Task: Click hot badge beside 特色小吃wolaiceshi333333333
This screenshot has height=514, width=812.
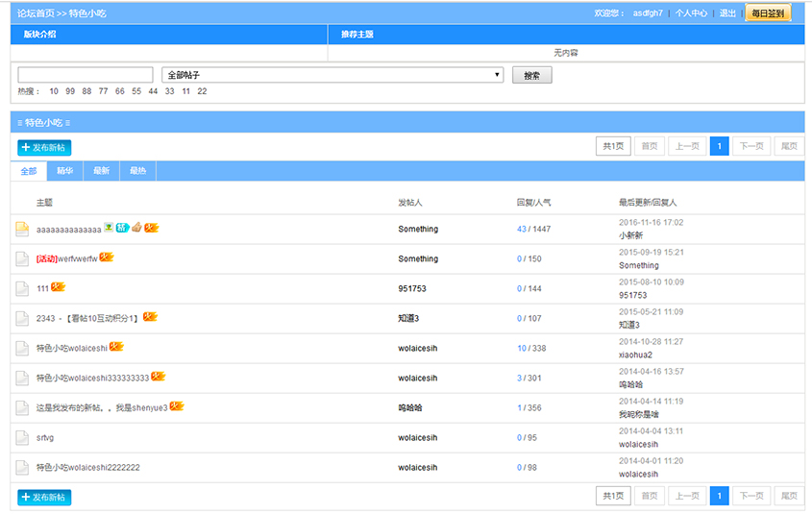Action: point(158,377)
